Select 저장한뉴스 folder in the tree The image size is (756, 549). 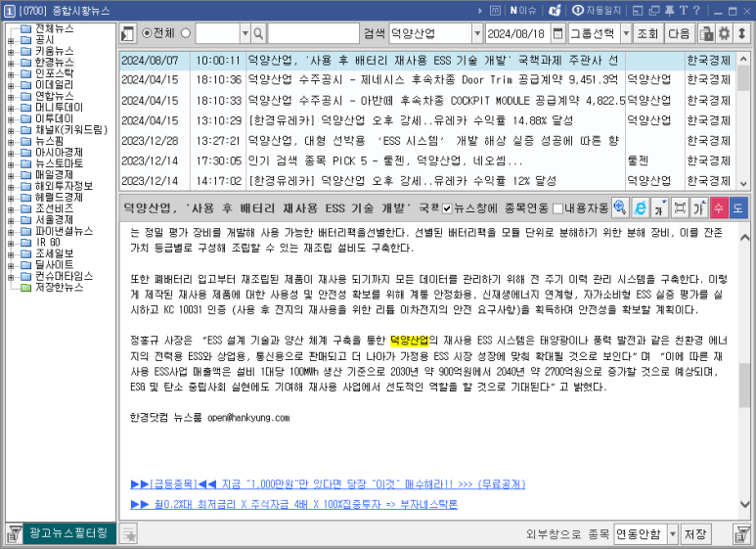(x=59, y=287)
